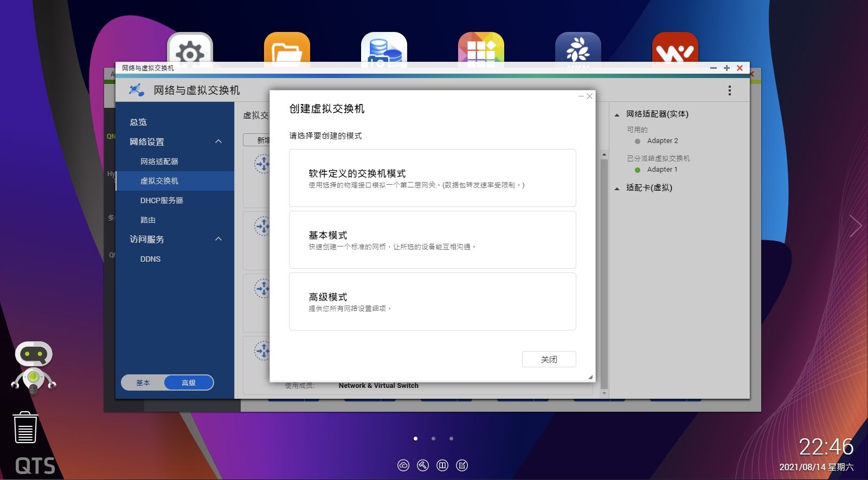Screen dimensions: 868x480
Task: Select 虚拟交换机 in the sidebar
Action: [x=175, y=181]
